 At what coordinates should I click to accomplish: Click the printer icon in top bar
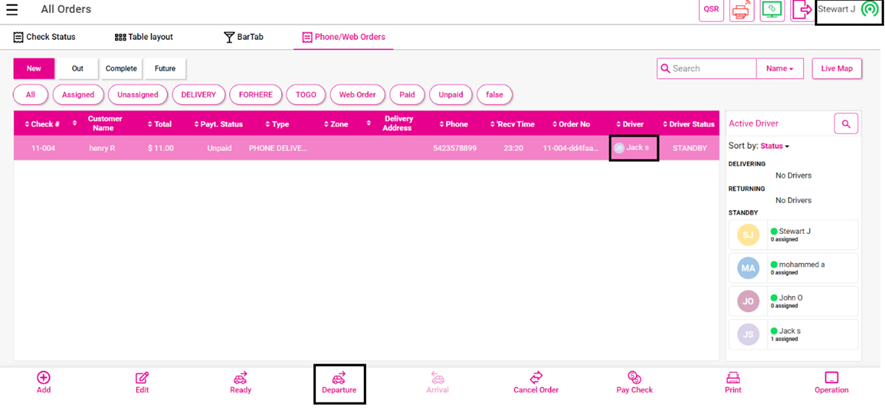(x=741, y=10)
